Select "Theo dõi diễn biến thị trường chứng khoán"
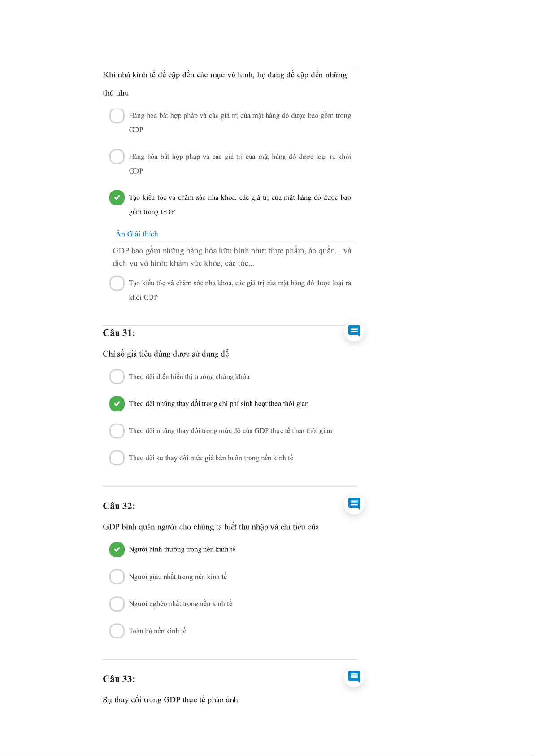 click(117, 376)
